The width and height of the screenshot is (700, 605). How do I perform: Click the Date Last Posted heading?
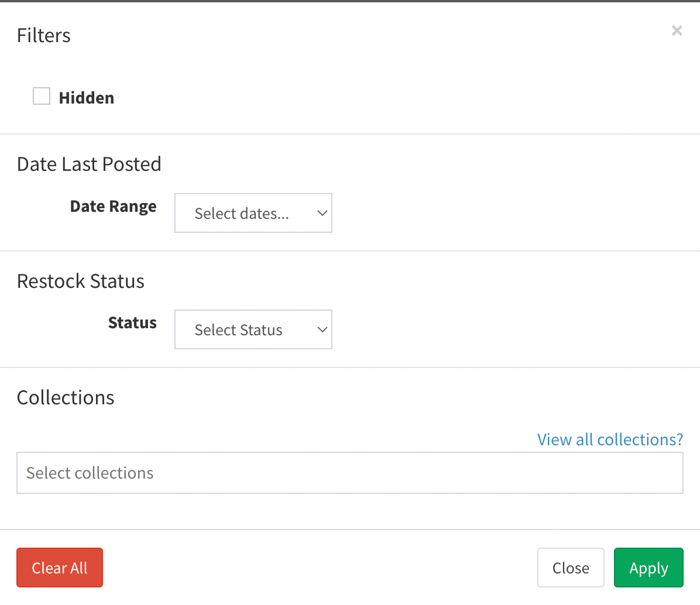89,164
